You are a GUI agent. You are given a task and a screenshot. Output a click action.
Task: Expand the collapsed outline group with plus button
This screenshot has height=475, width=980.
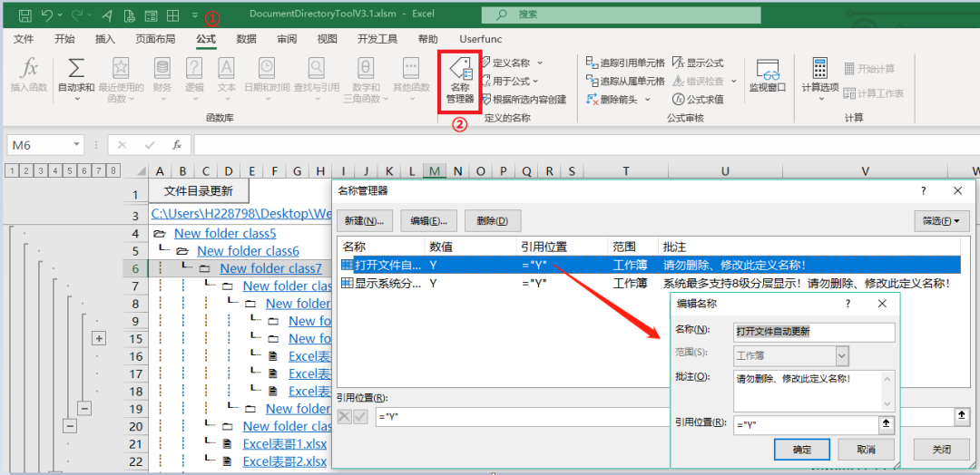[x=99, y=338]
